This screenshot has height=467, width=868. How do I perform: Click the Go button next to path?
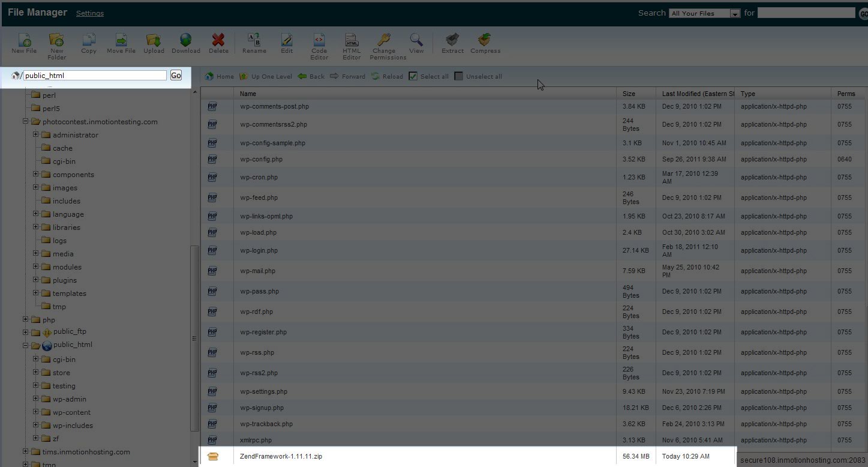[x=176, y=75]
